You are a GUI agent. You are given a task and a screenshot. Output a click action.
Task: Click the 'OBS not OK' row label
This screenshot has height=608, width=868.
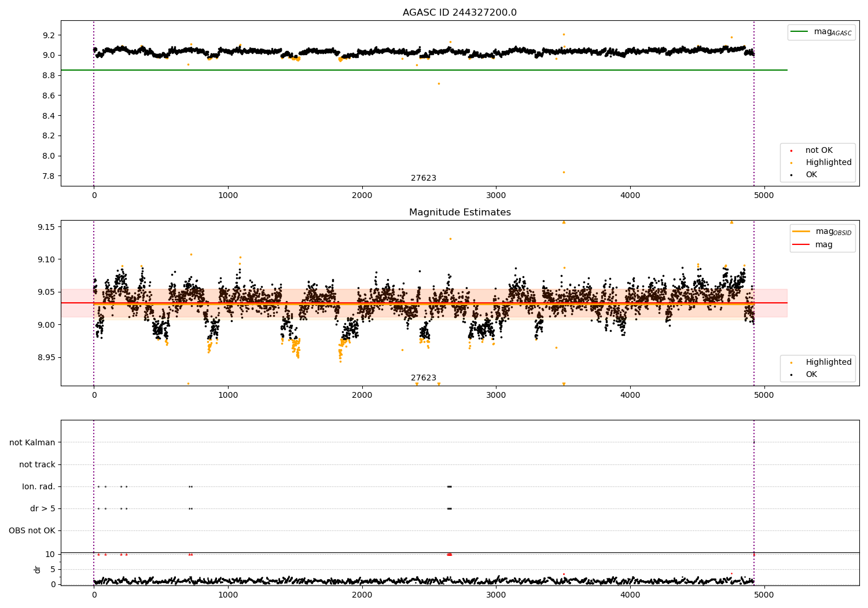32,531
